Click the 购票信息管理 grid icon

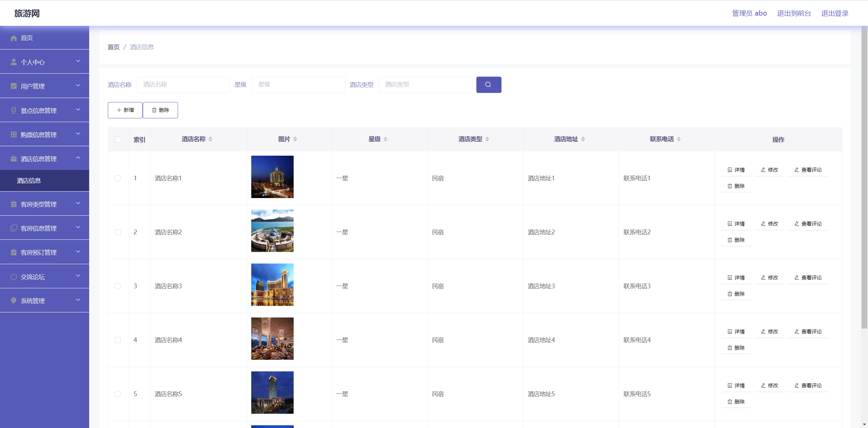pos(14,134)
